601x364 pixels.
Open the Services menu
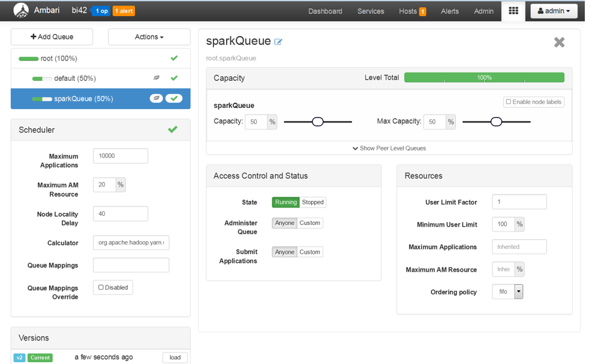click(371, 11)
